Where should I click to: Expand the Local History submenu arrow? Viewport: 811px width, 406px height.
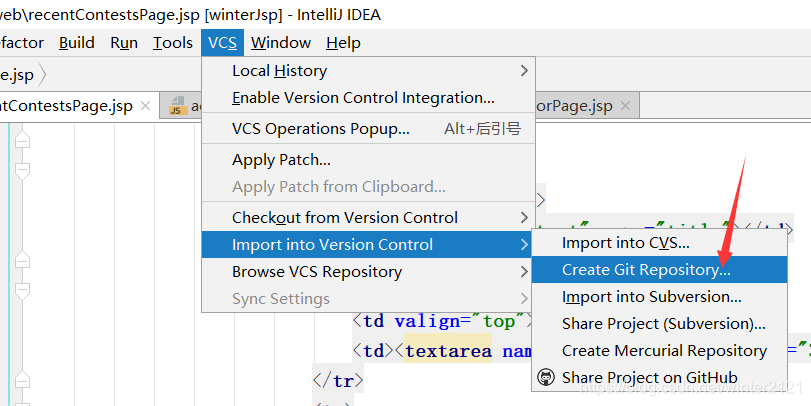(x=524, y=71)
